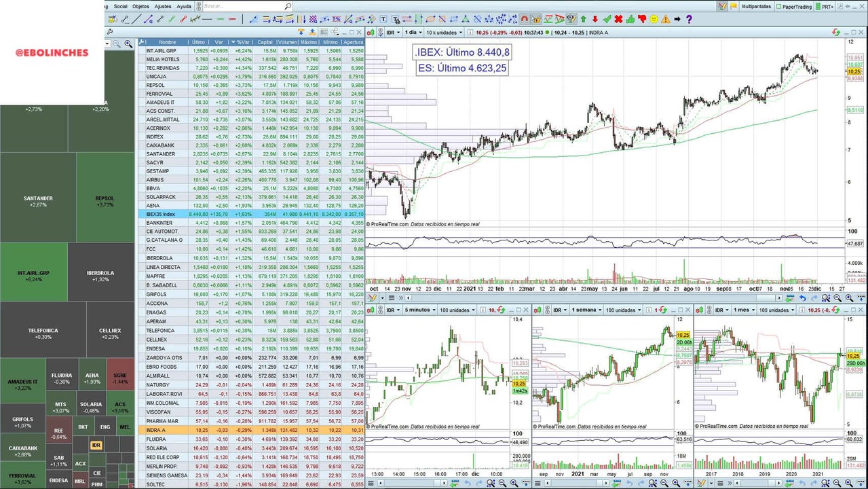The width and height of the screenshot is (868, 489).
Task: Toggle the PaperTrading checkbox
Action: point(778,6)
